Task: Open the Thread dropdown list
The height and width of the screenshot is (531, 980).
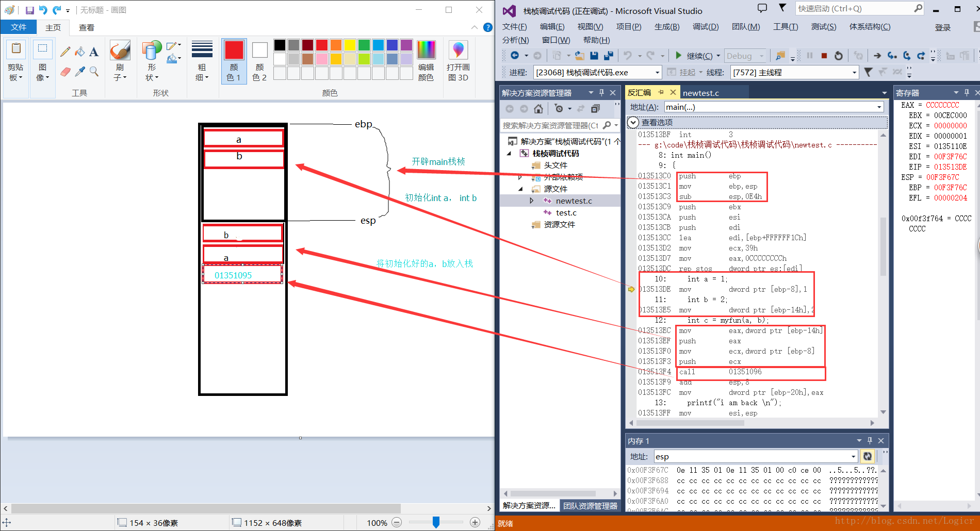Action: pos(854,73)
